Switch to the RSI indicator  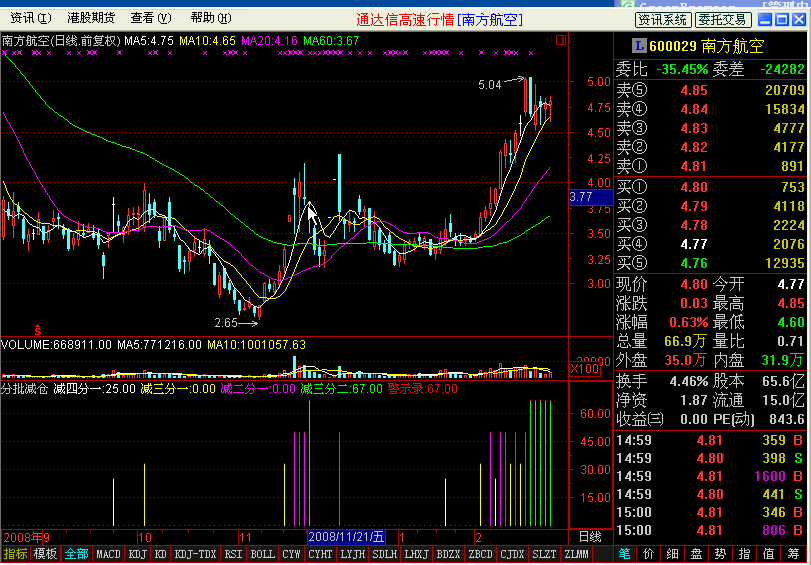[233, 554]
